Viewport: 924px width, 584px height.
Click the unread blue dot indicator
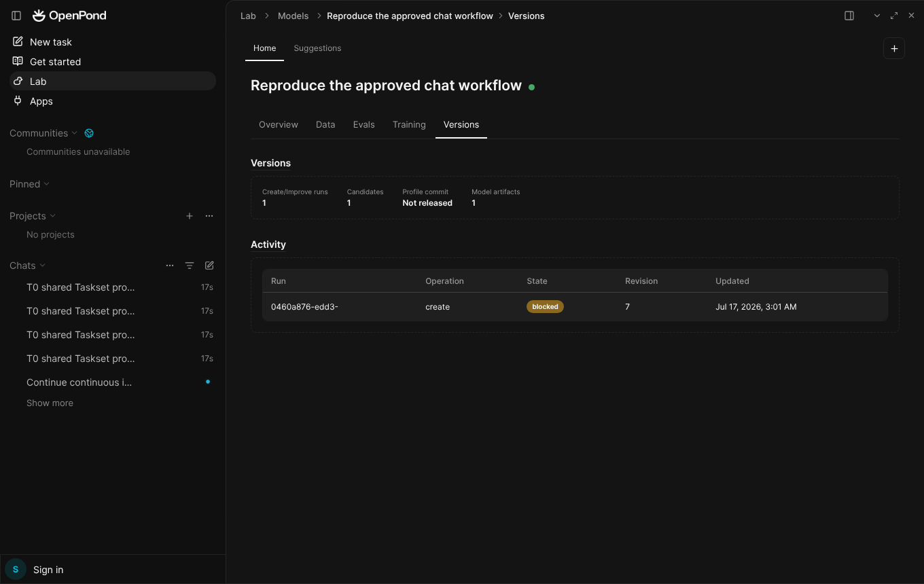pos(208,382)
